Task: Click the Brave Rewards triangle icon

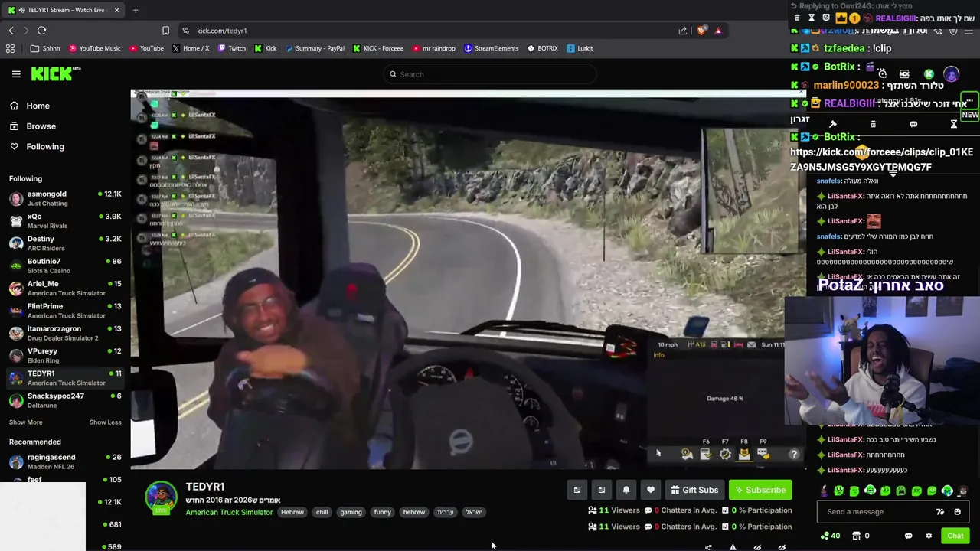Action: coord(718,31)
